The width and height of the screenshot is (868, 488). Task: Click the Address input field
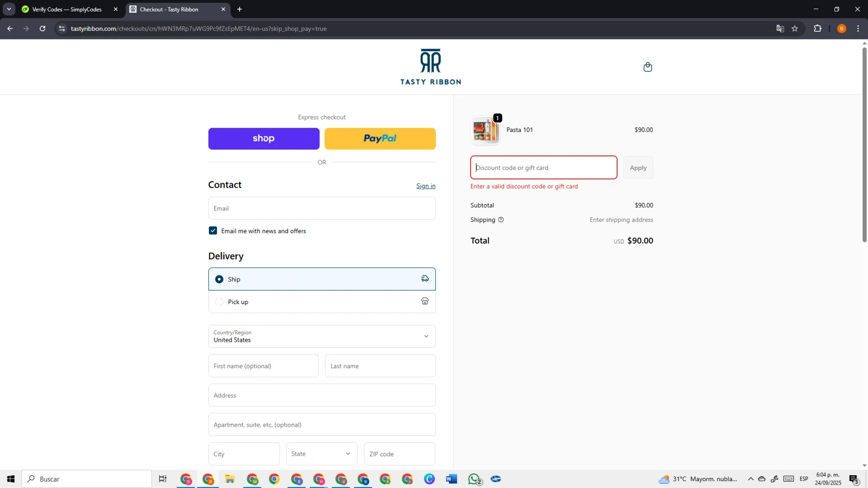[x=322, y=395]
